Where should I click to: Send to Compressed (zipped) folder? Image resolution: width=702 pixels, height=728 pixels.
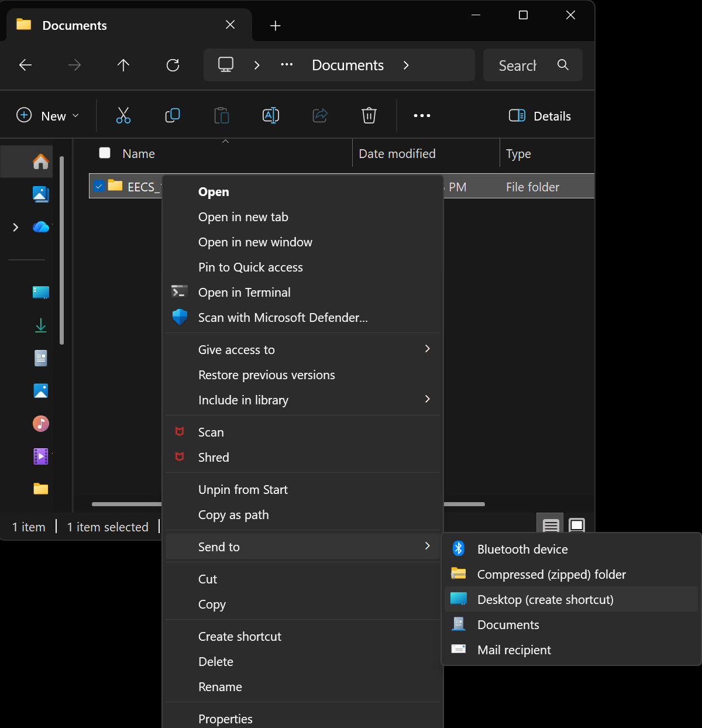(x=572, y=575)
